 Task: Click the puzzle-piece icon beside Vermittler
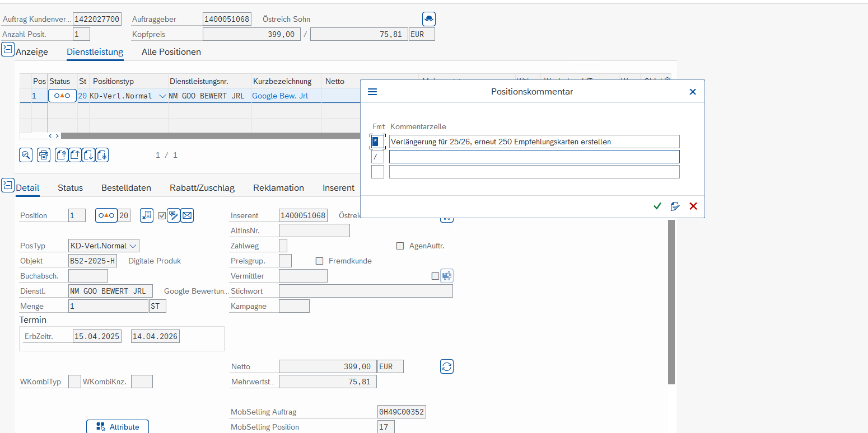(447, 276)
